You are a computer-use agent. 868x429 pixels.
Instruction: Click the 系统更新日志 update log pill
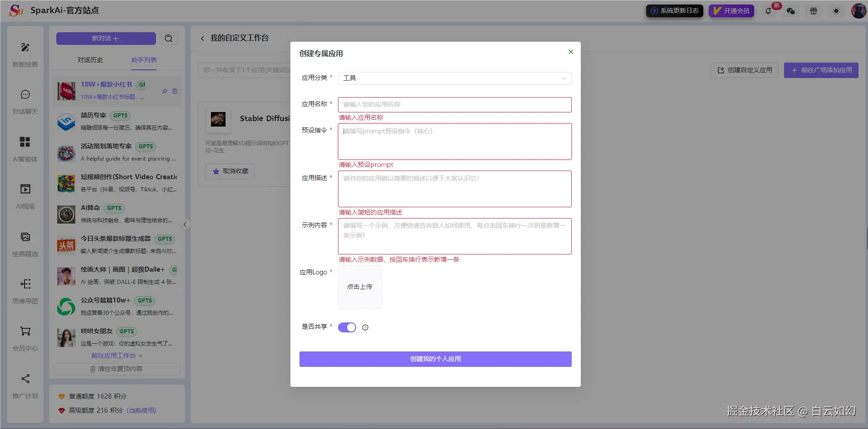674,10
